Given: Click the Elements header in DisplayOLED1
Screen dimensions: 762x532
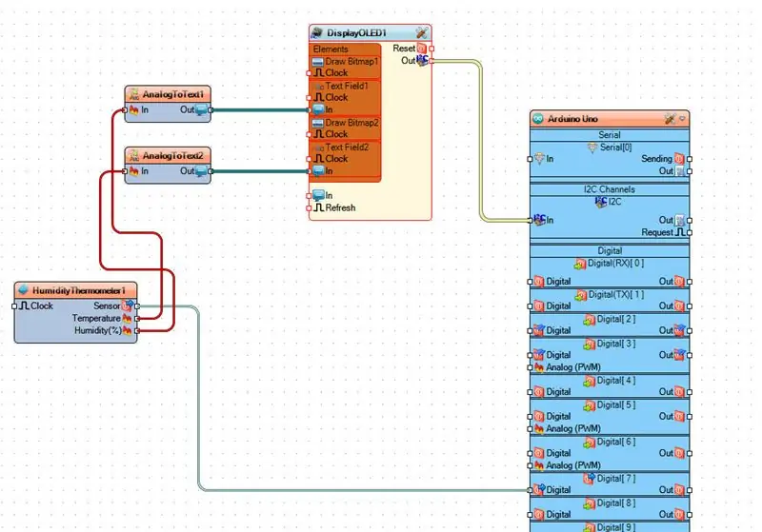Looking at the screenshot, I should coord(331,49).
